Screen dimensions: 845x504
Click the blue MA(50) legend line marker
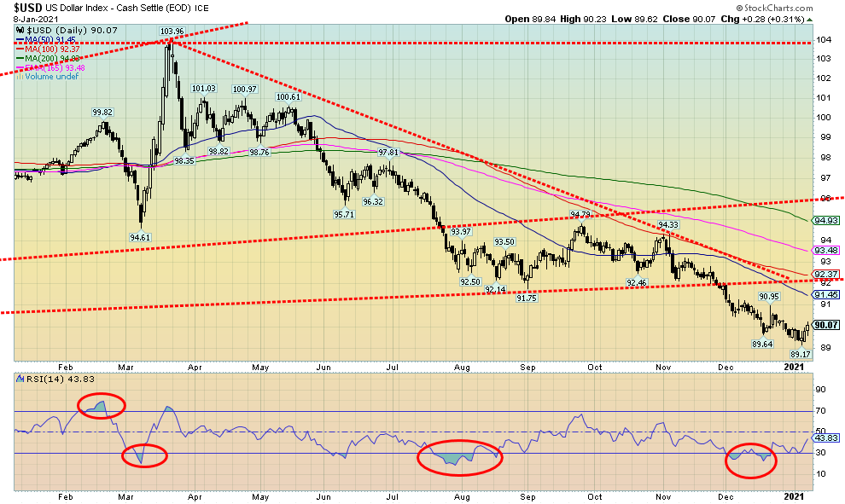(x=20, y=39)
